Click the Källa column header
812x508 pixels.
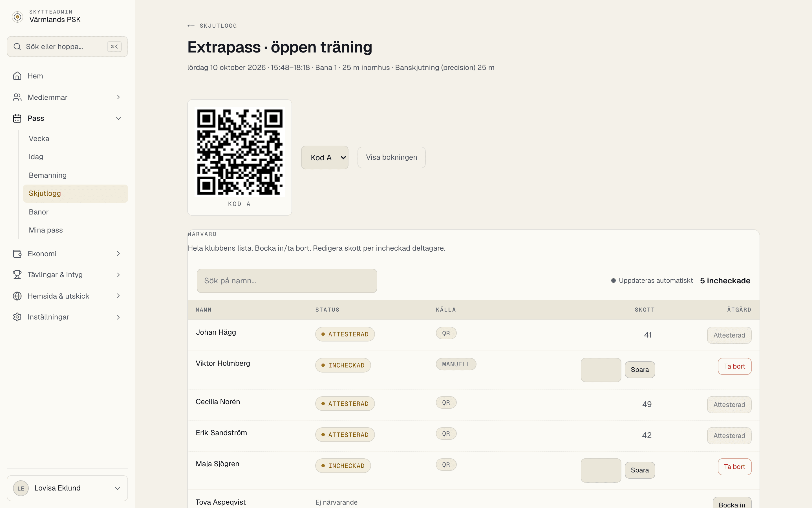[x=446, y=310]
